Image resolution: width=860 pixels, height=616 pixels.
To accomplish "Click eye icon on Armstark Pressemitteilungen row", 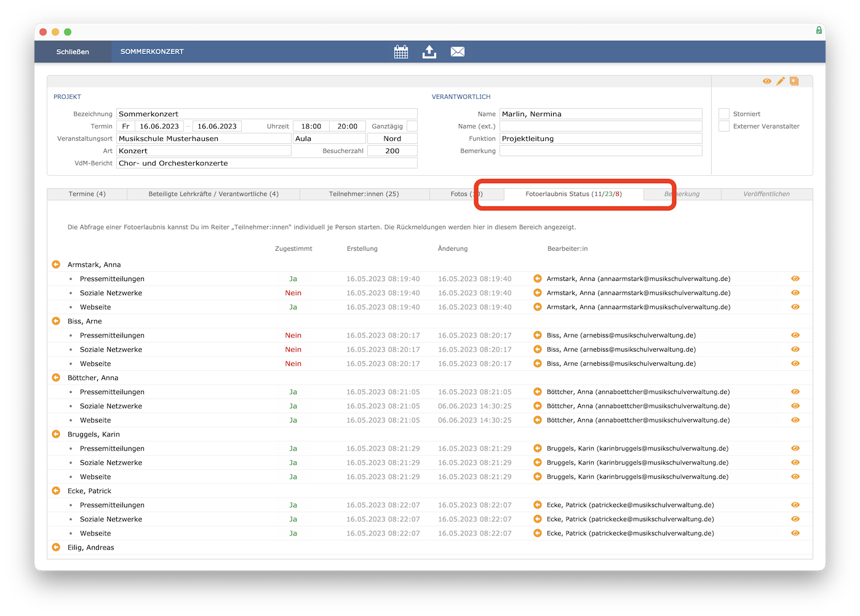I will tap(795, 278).
